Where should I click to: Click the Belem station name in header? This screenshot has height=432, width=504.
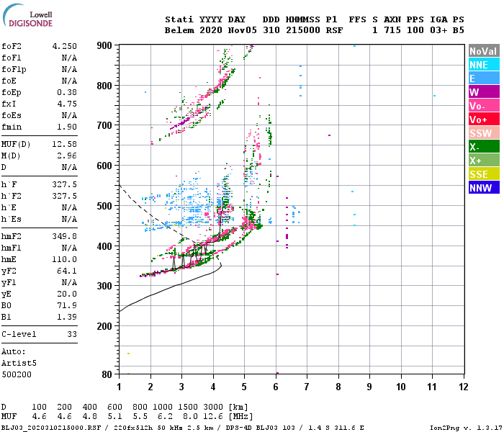(x=179, y=30)
